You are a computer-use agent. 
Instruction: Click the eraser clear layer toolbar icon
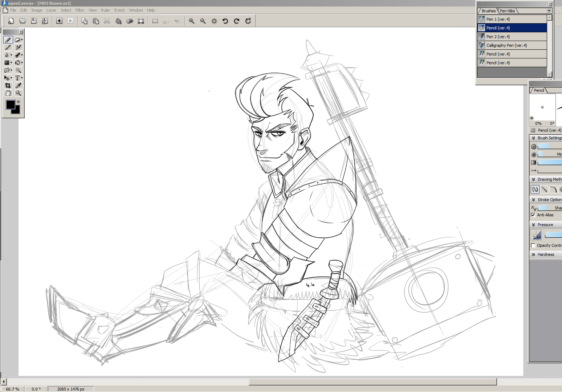tap(130, 21)
